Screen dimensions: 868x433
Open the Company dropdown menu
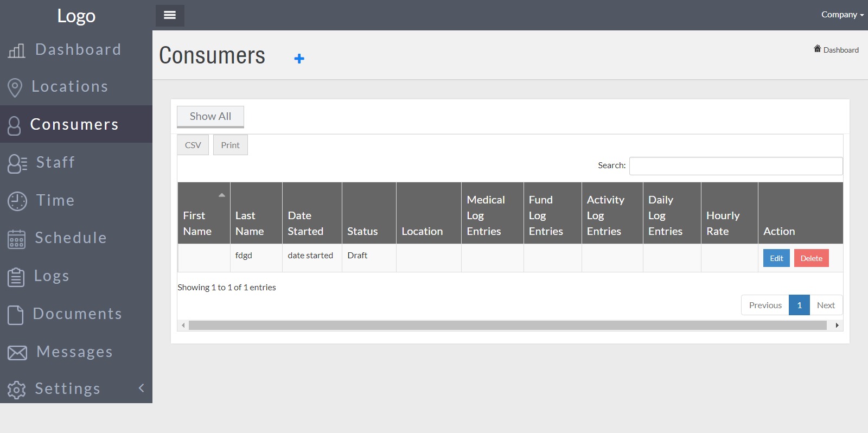(x=842, y=15)
